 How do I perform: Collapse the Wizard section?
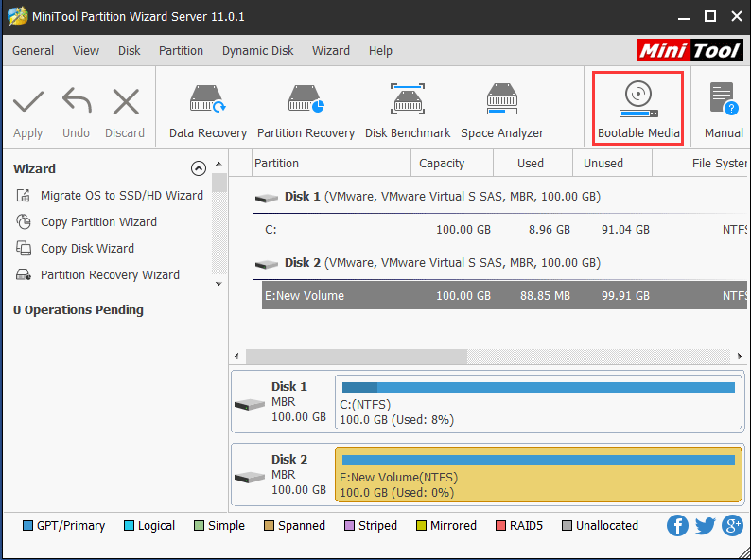(x=199, y=168)
